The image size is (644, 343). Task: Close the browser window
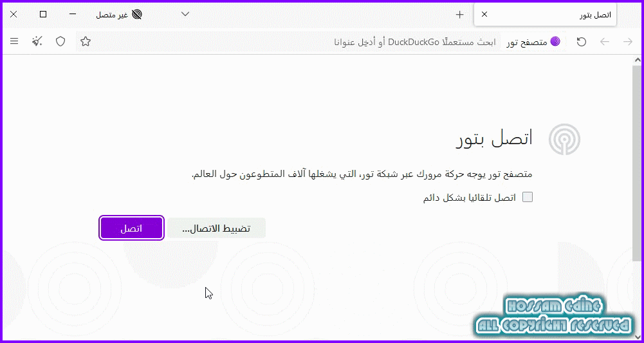pos(14,14)
